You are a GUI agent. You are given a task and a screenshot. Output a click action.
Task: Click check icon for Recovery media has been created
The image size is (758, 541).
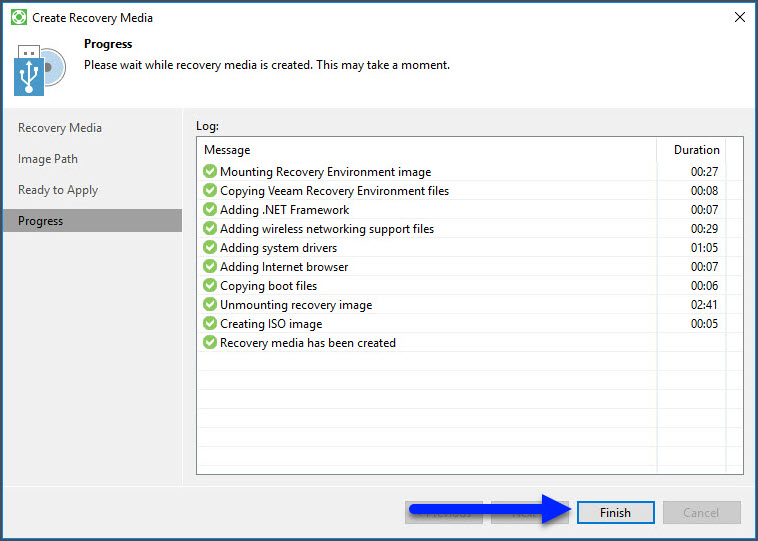coord(210,343)
